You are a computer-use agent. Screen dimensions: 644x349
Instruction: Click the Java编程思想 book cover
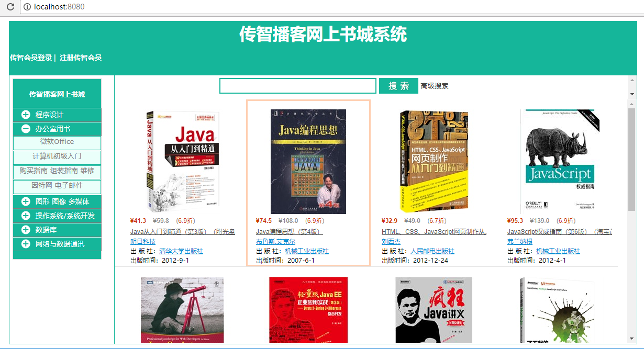pos(308,161)
